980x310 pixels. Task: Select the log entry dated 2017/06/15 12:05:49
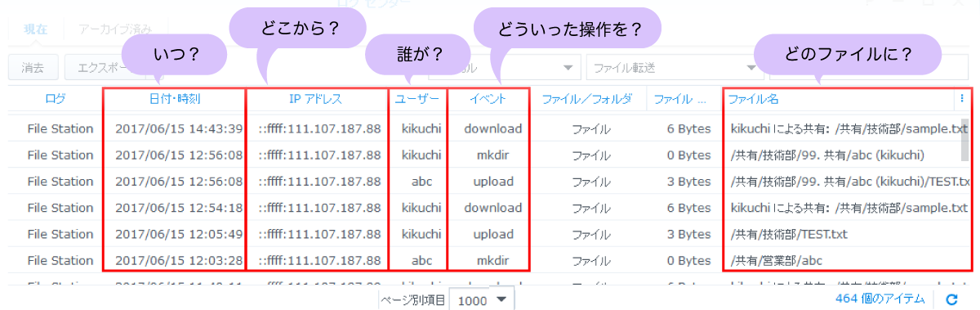[490, 234]
